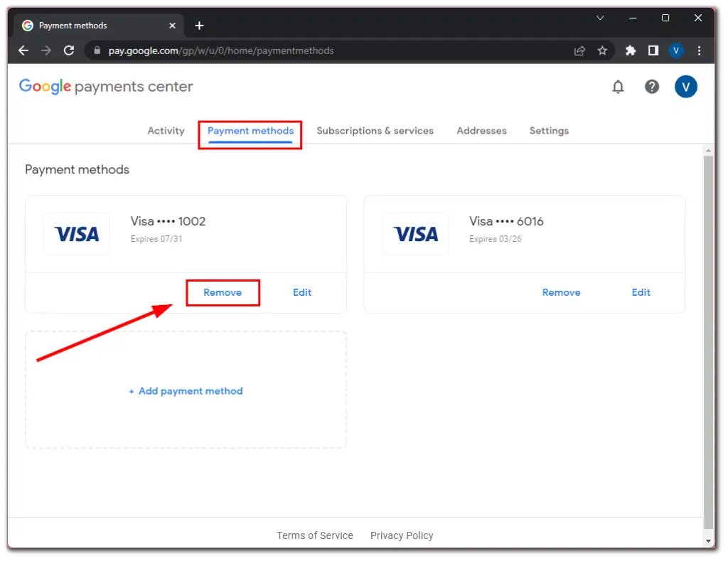Open the tab search chevron dropdown
The image size is (728, 561).
600,18
